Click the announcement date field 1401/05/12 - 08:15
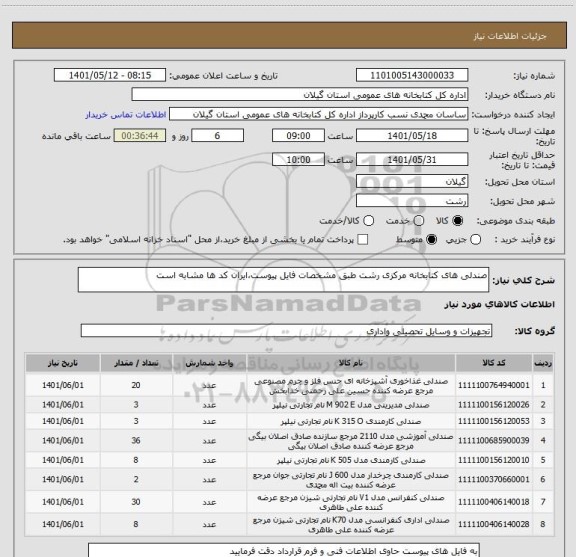 110,75
